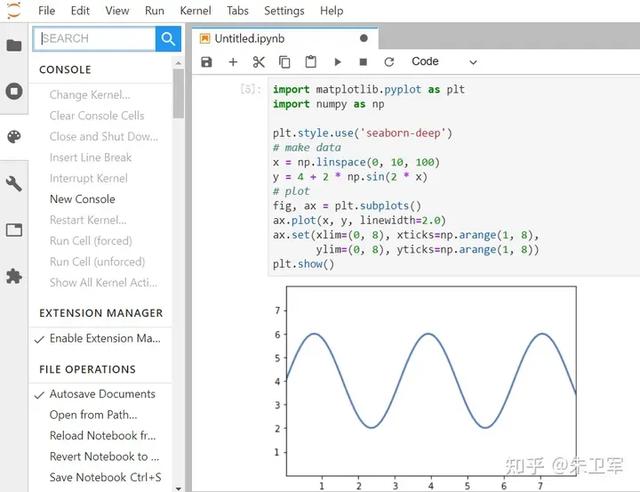Screen dimensions: 640x492
Task: Open the puzzle-piece extension manager icon
Action: click(14, 276)
